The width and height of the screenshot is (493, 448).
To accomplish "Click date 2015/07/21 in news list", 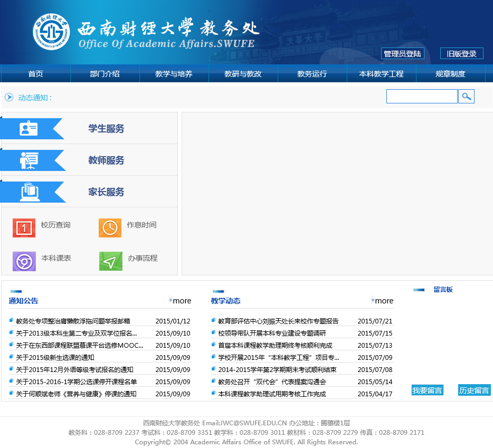I will 375,321.
